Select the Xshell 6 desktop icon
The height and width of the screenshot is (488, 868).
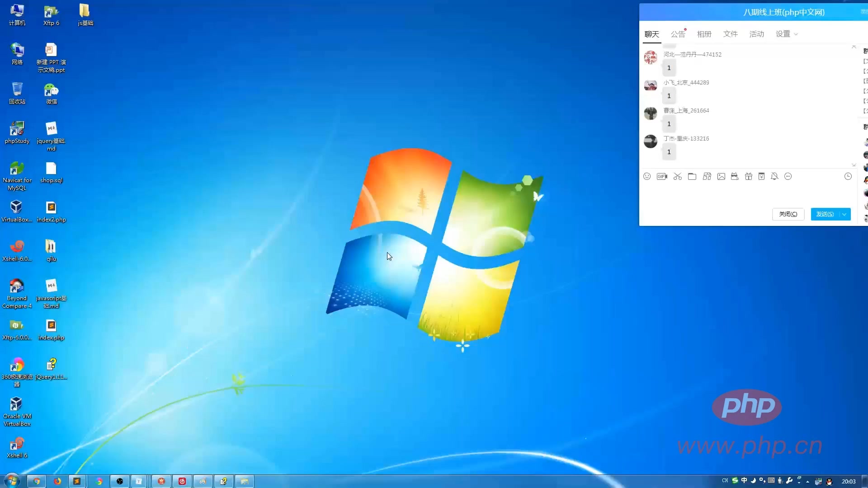17,447
